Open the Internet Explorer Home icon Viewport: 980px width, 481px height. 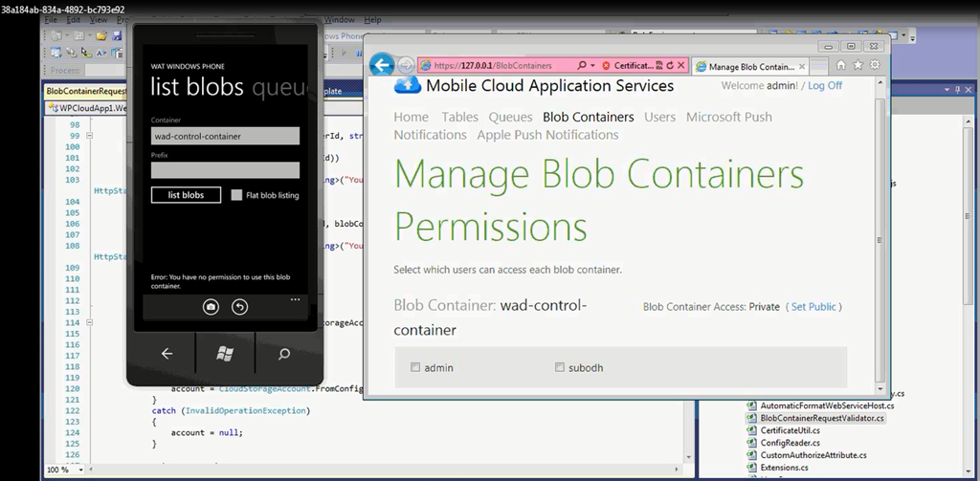tap(841, 65)
